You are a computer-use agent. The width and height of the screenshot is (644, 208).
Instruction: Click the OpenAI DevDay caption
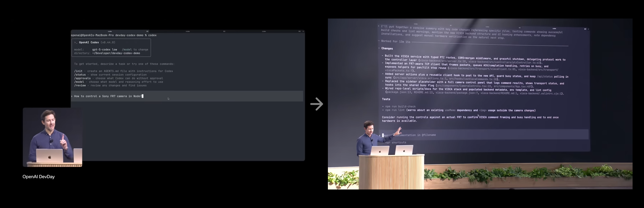point(39,177)
